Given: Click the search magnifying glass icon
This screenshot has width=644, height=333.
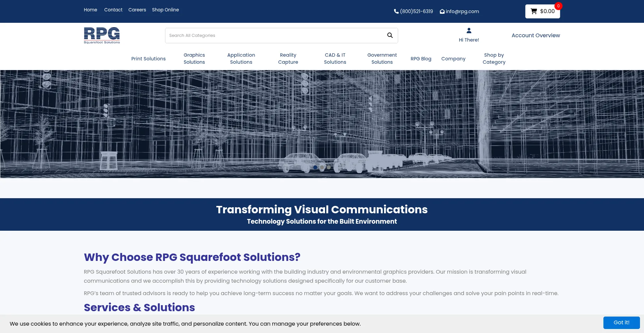Looking at the screenshot, I should (390, 35).
